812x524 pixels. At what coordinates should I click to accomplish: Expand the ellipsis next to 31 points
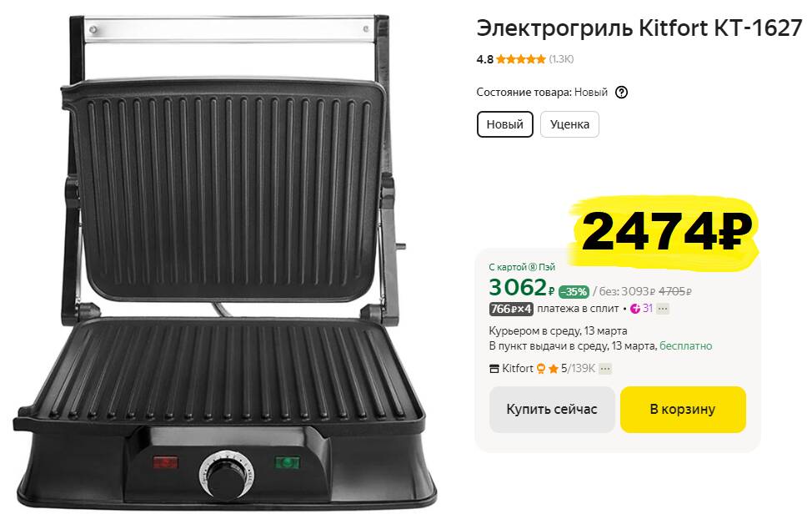663,309
